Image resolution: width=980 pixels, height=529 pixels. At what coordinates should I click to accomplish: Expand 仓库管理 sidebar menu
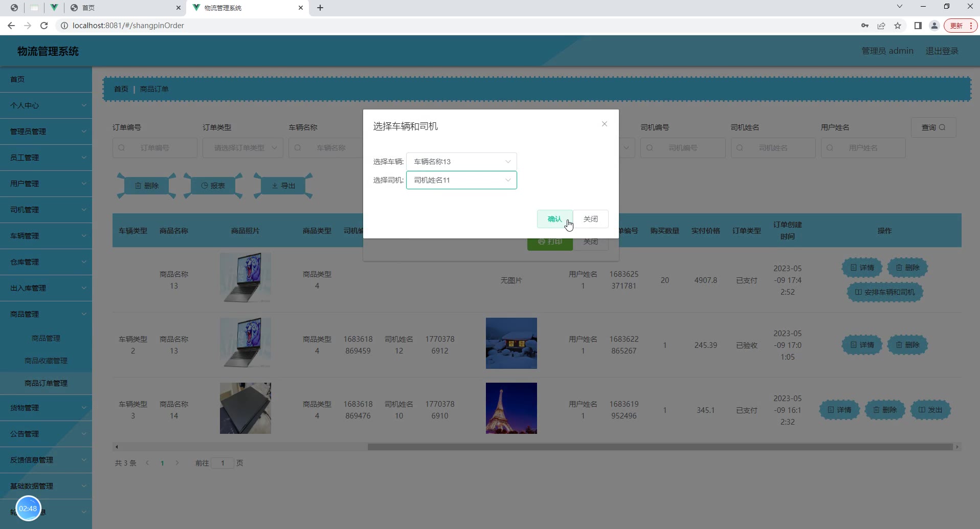[46, 262]
